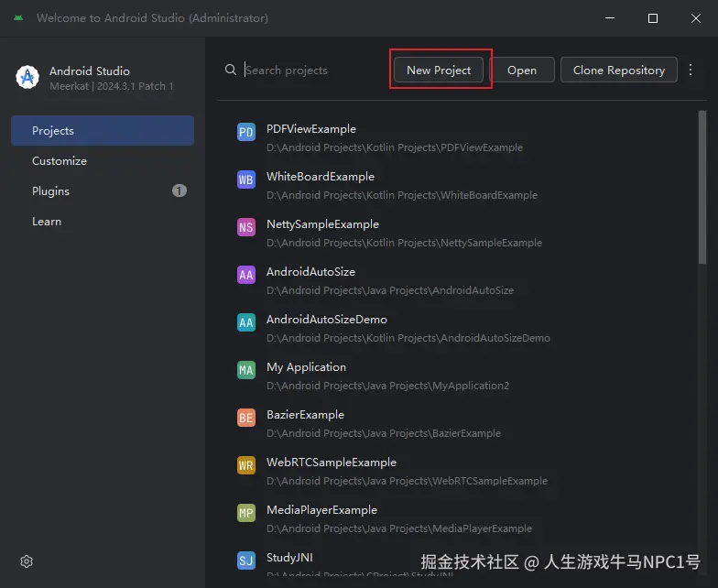Screen dimensions: 718x588
Task: Click the path Kotlin Projects\NettySampleExample
Action: pos(404,243)
